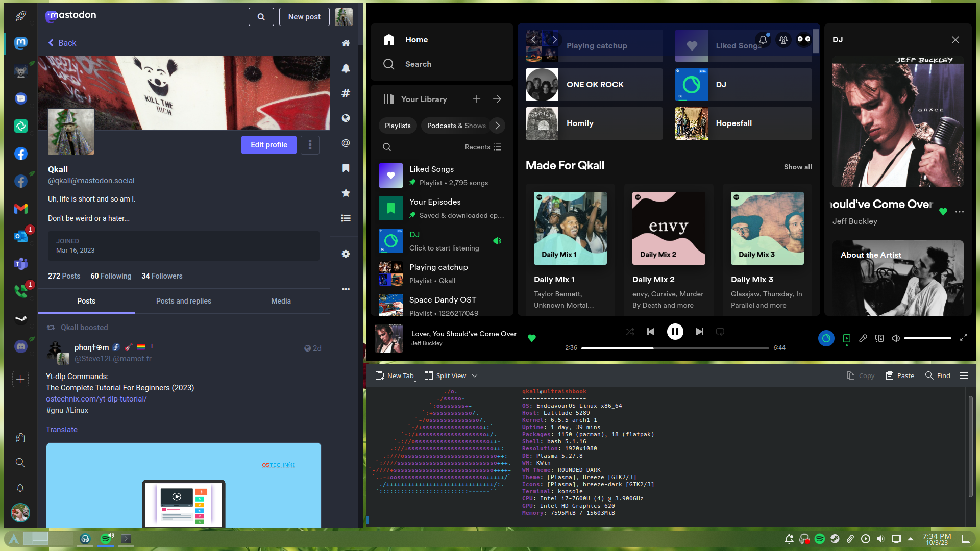The height and width of the screenshot is (551, 980).
Task: Open ostechnix.com yt-dlp tutorial link
Action: click(96, 399)
